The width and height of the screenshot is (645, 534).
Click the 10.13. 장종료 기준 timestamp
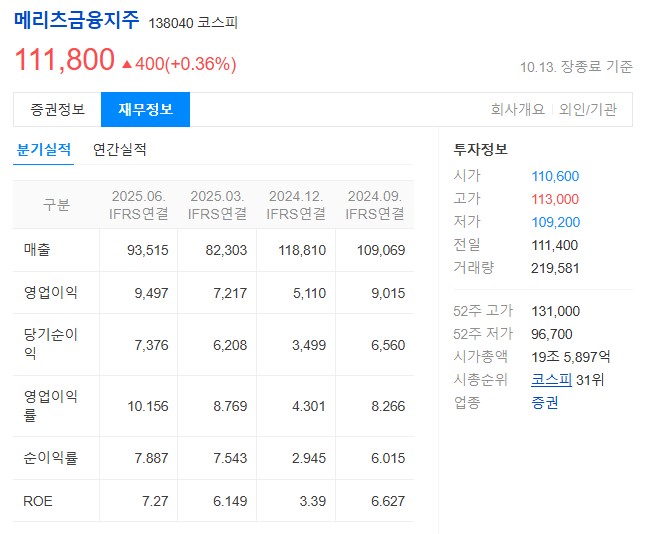(576, 67)
